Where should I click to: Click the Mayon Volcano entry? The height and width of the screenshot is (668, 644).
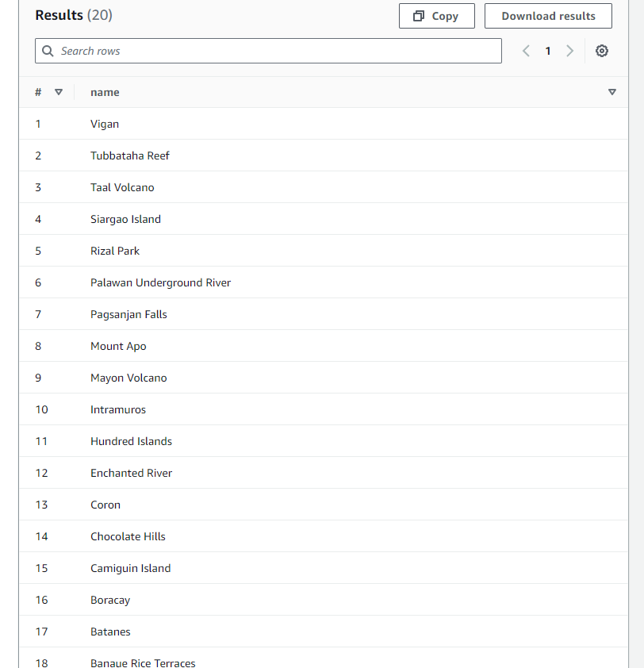coord(128,378)
